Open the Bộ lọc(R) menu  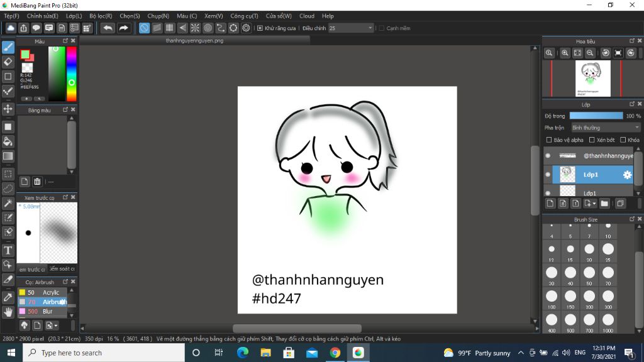101,16
